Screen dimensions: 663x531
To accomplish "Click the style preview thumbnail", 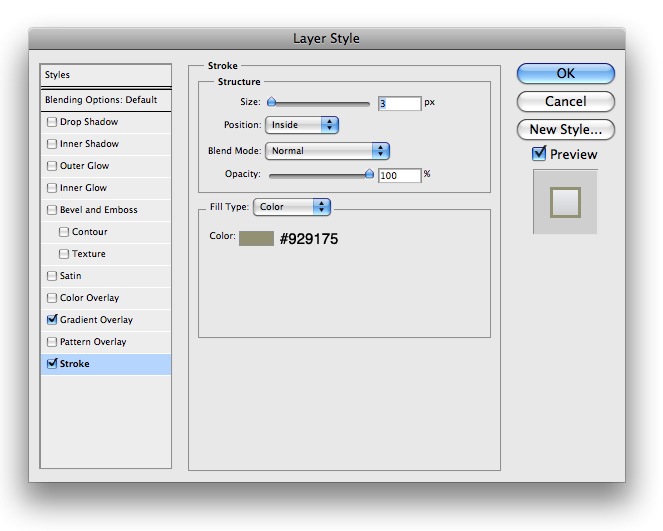I will (x=565, y=202).
